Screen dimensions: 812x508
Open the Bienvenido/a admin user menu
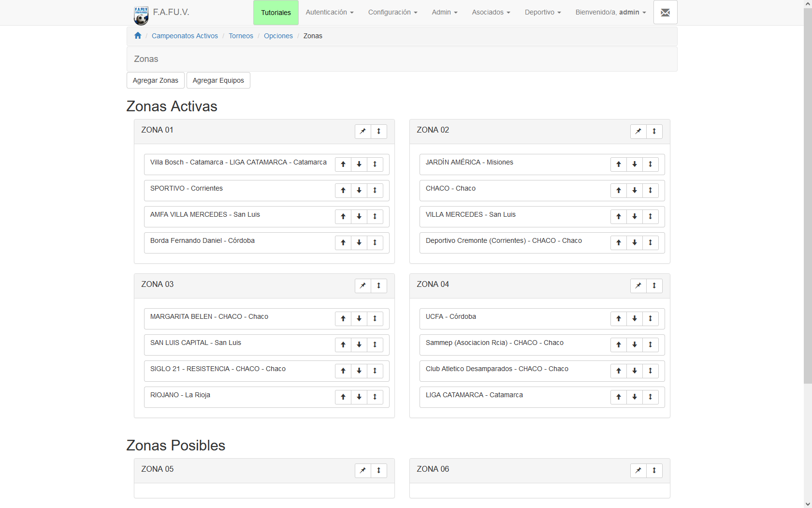[x=610, y=13]
